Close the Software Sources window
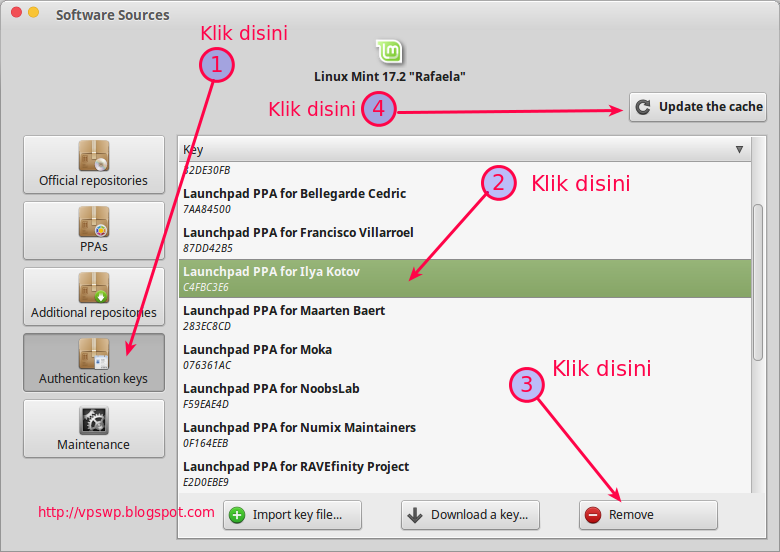This screenshot has height=552, width=780. (x=16, y=12)
